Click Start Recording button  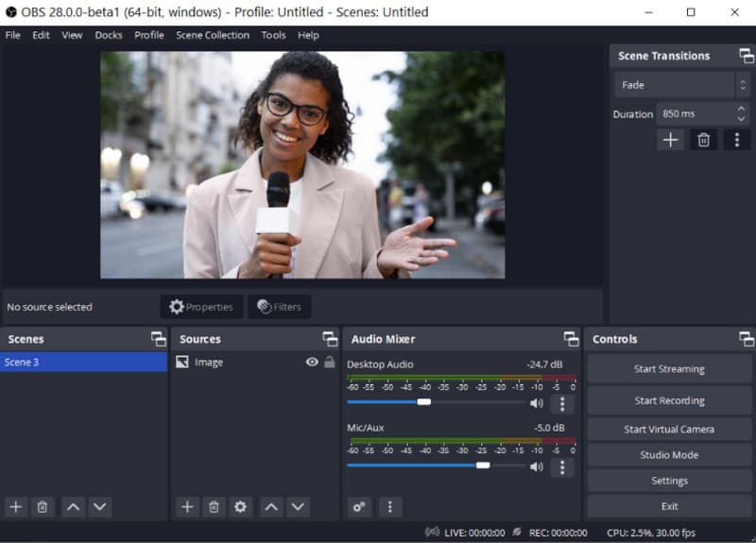[669, 400]
